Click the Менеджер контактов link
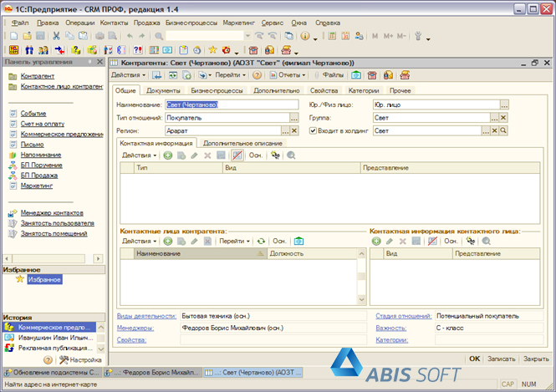Image resolution: width=556 pixels, height=392 pixels. [52, 213]
